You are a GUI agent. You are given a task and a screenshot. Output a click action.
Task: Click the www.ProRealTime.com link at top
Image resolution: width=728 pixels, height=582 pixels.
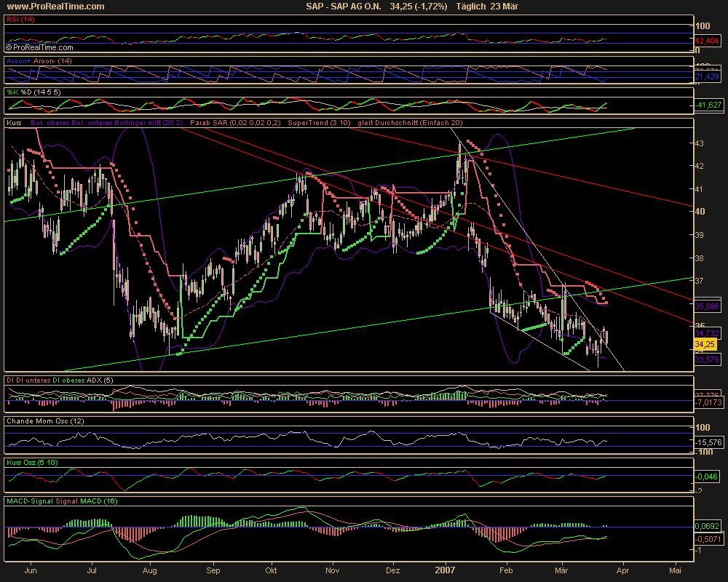[55, 7]
